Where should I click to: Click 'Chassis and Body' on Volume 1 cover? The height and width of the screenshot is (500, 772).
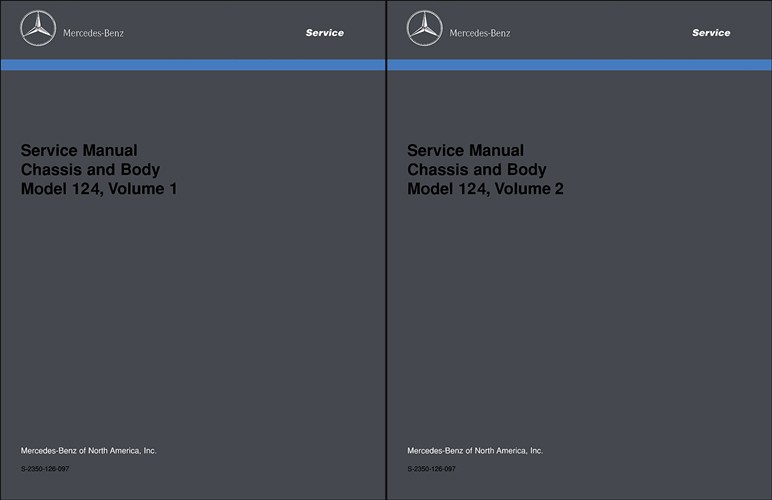91,170
